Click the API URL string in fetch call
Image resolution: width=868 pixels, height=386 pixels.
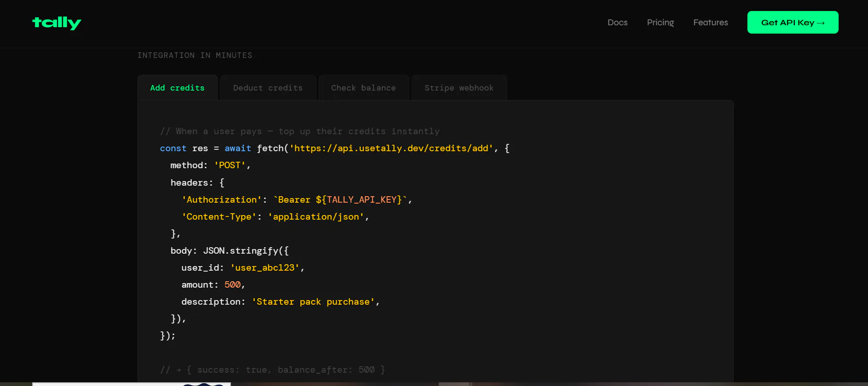pos(391,148)
